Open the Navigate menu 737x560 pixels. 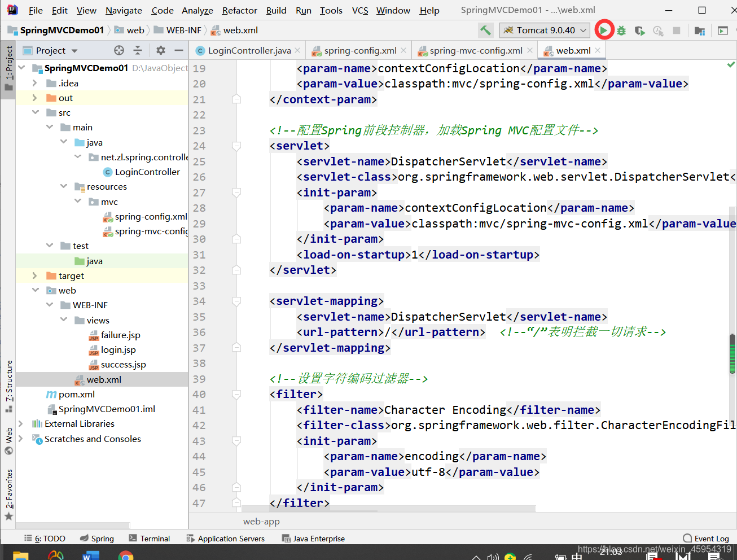[x=124, y=10]
